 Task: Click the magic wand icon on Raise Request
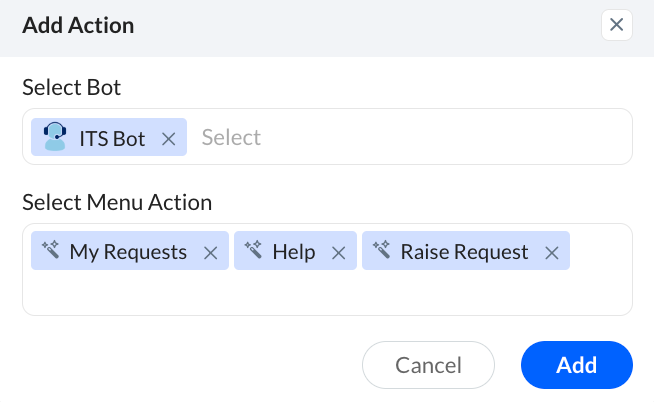[x=381, y=250]
